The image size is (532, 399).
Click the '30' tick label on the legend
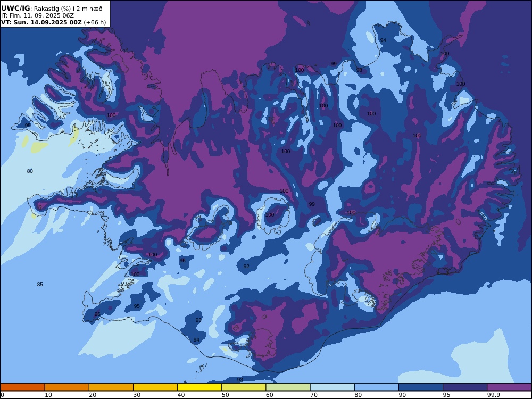(137, 395)
